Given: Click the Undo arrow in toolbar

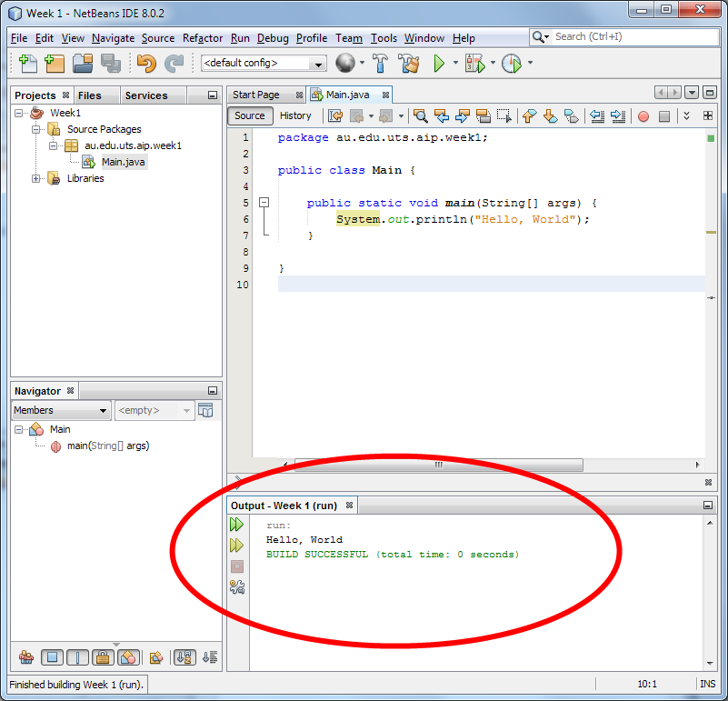Looking at the screenshot, I should (x=145, y=64).
